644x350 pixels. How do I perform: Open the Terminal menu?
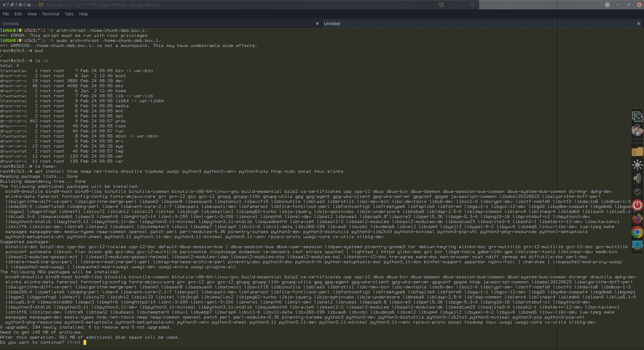pyautogui.click(x=51, y=14)
